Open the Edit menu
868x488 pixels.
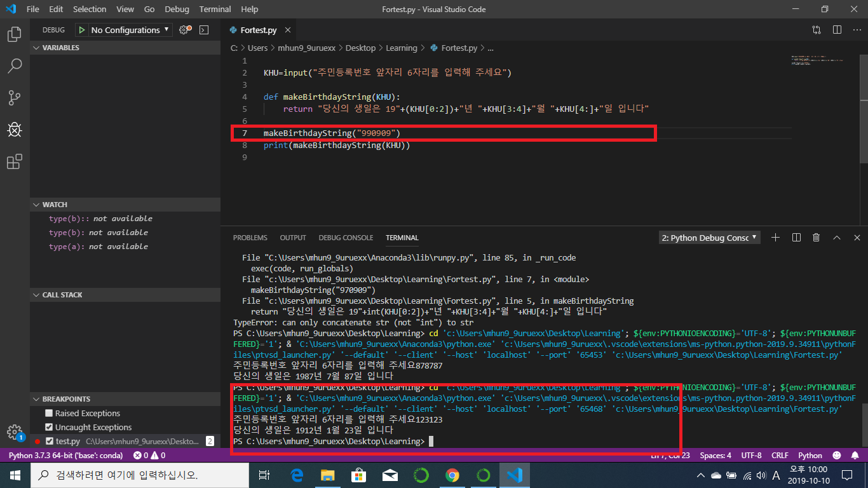(56, 9)
